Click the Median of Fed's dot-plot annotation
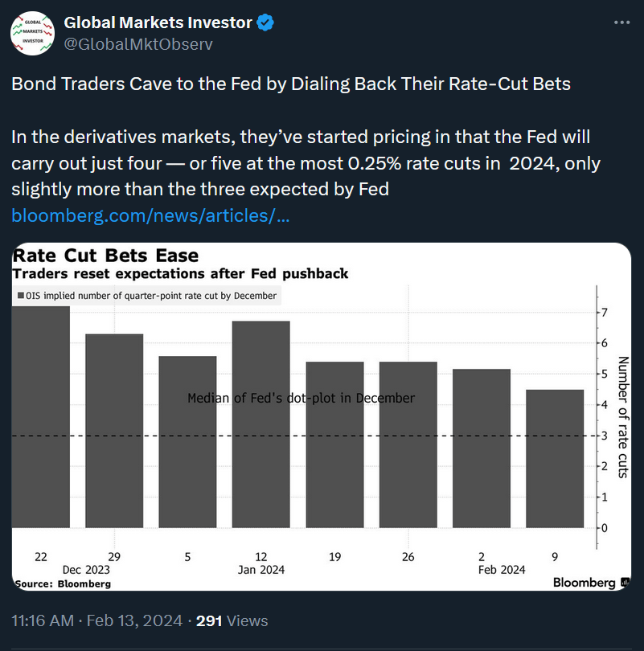 (301, 398)
